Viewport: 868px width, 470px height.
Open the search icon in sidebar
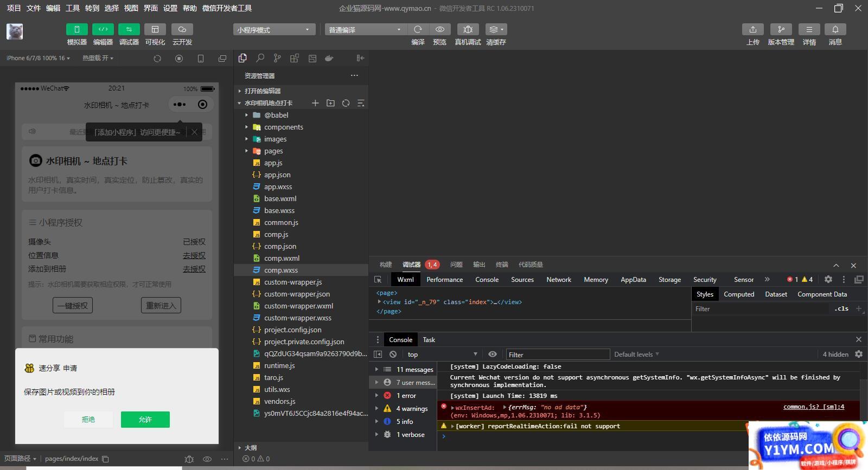[x=260, y=58]
